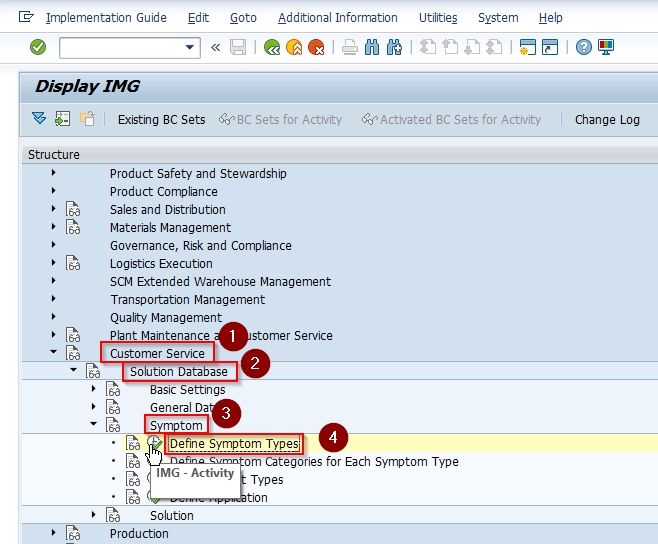The width and height of the screenshot is (658, 544).
Task: Open the command field dropdown arrow
Action: coord(190,47)
